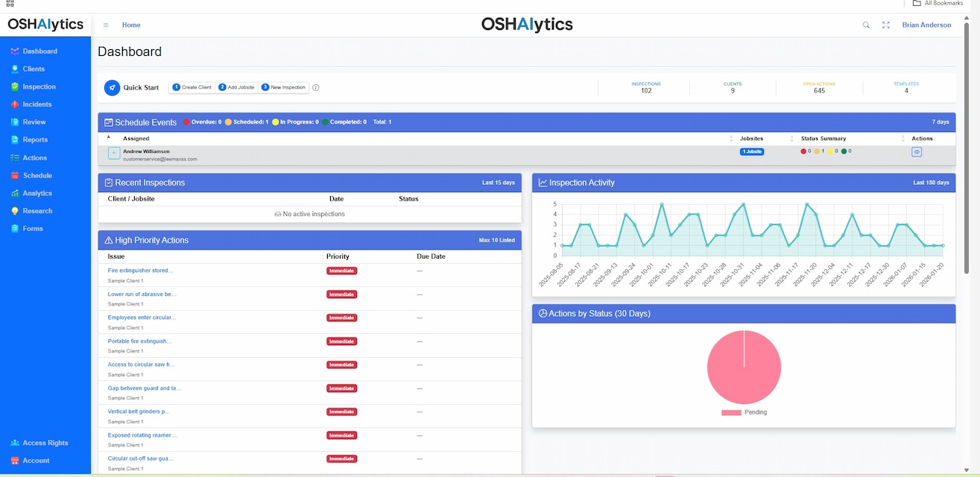The image size is (980, 477).
Task: Open 'Circular cut-off saw gua...' issue
Action: (x=141, y=458)
